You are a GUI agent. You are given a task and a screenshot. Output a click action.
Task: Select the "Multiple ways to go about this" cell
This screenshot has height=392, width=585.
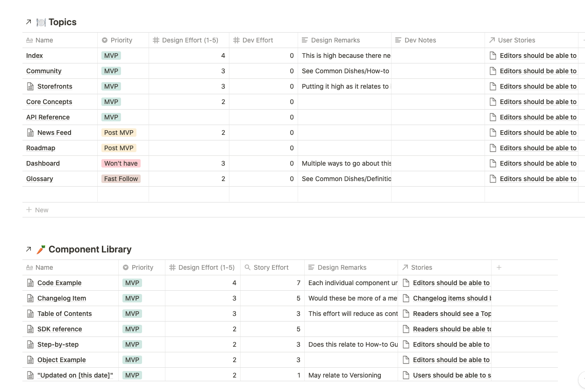(344, 163)
